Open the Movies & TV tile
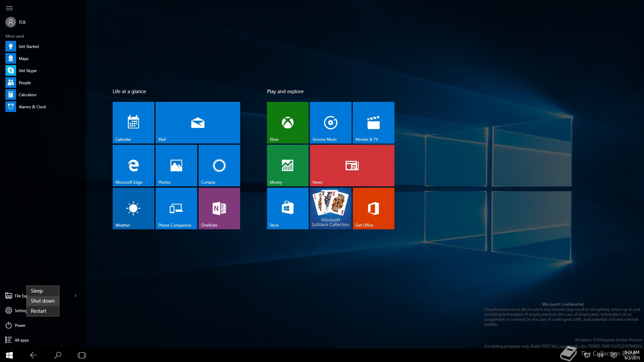The height and width of the screenshot is (362, 644). 374,123
